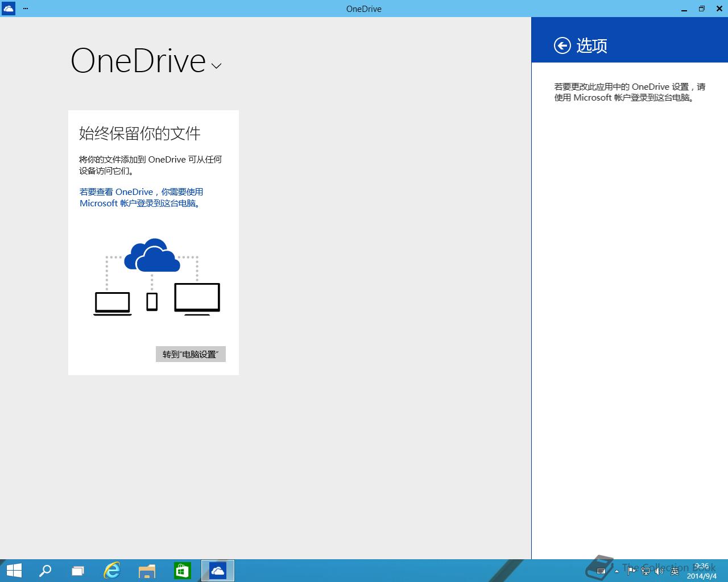
Task: Open the clock showing 2014/9/4
Action: pyautogui.click(x=701, y=571)
